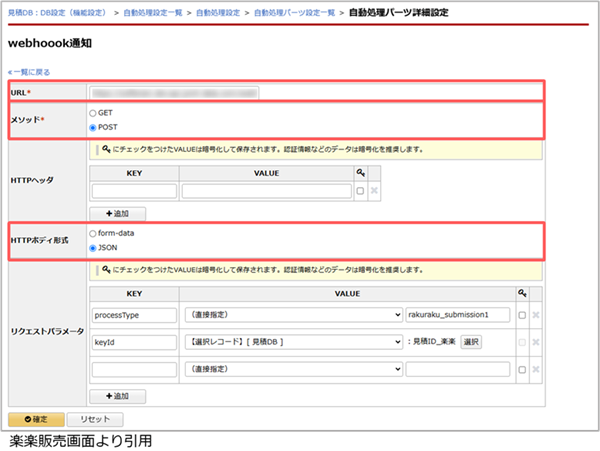Expand the 【選択レコード】[見積DB] dropdown

pyautogui.click(x=292, y=342)
